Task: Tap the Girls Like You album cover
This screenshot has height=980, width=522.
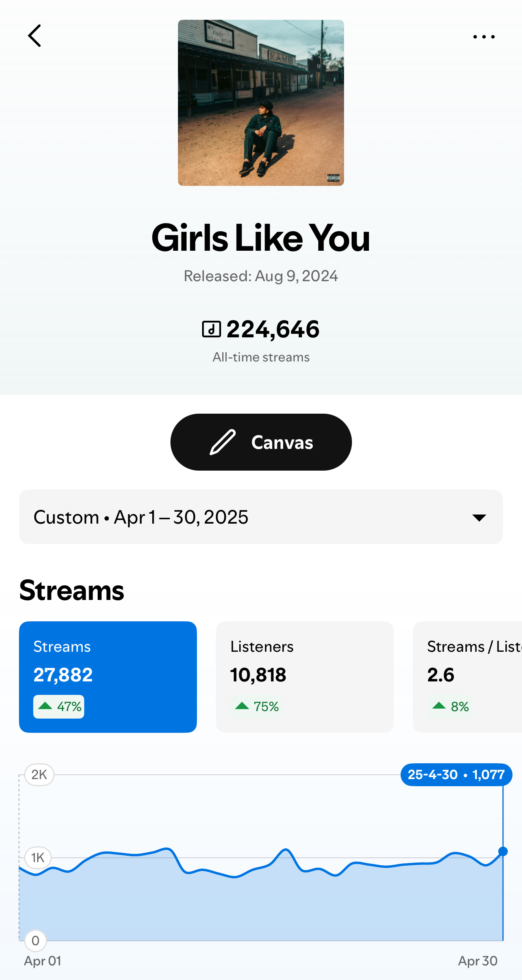Action: tap(261, 103)
